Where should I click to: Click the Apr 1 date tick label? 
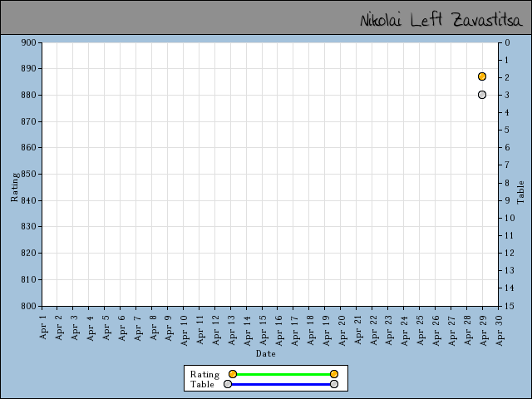[42, 327]
